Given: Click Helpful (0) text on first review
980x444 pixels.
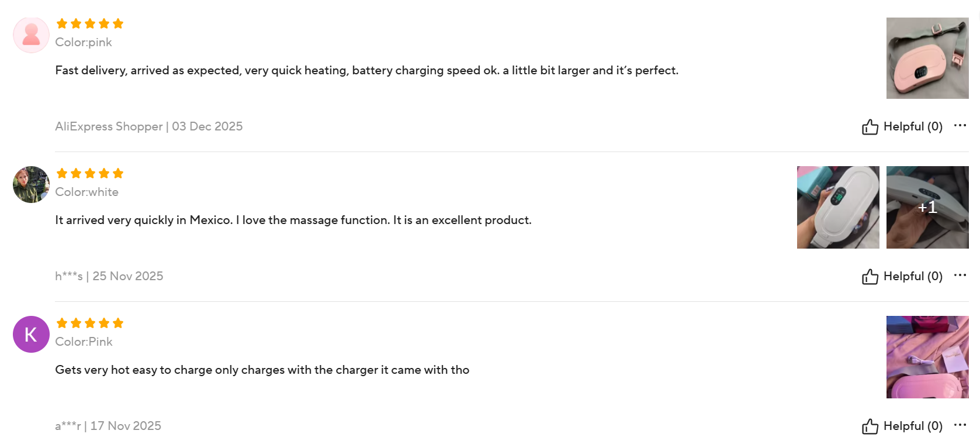Looking at the screenshot, I should (x=913, y=126).
